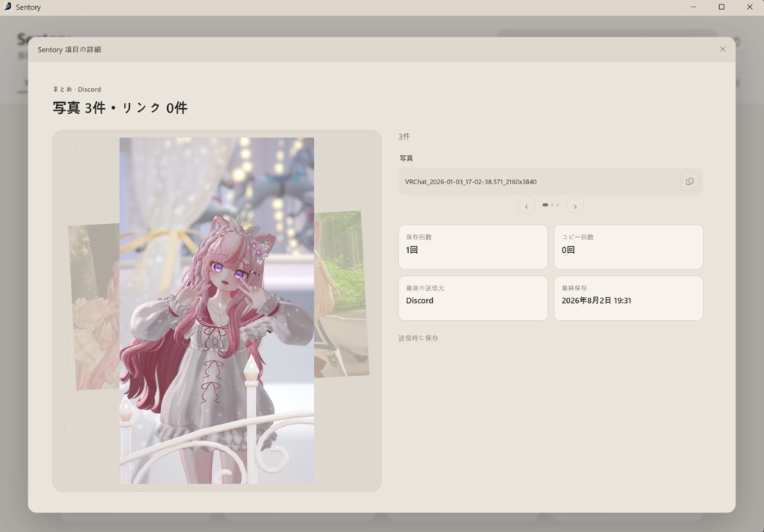Go to the next photo
This screenshot has width=764, height=532.
(x=575, y=206)
